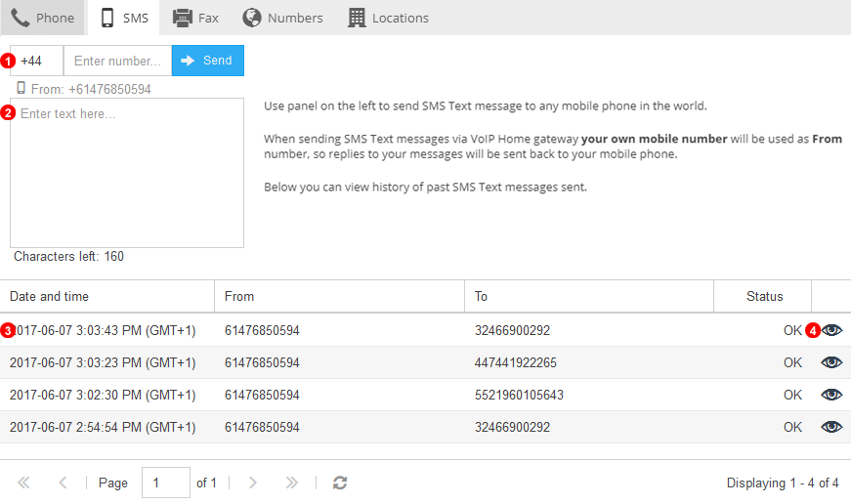This screenshot has width=851, height=504.
Task: Click the Displaying 1 - 4 of 4 text
Action: point(783,483)
